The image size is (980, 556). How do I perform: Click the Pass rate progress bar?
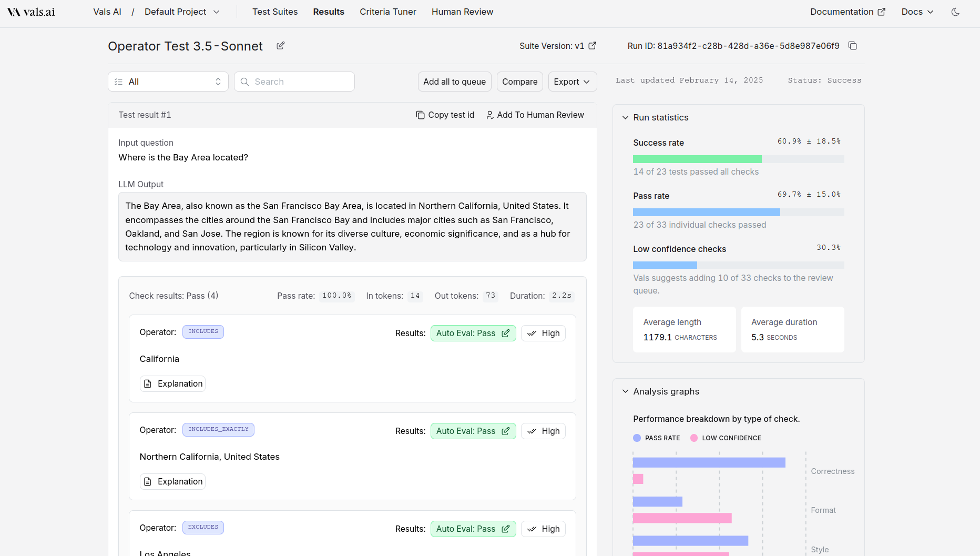pyautogui.click(x=739, y=212)
